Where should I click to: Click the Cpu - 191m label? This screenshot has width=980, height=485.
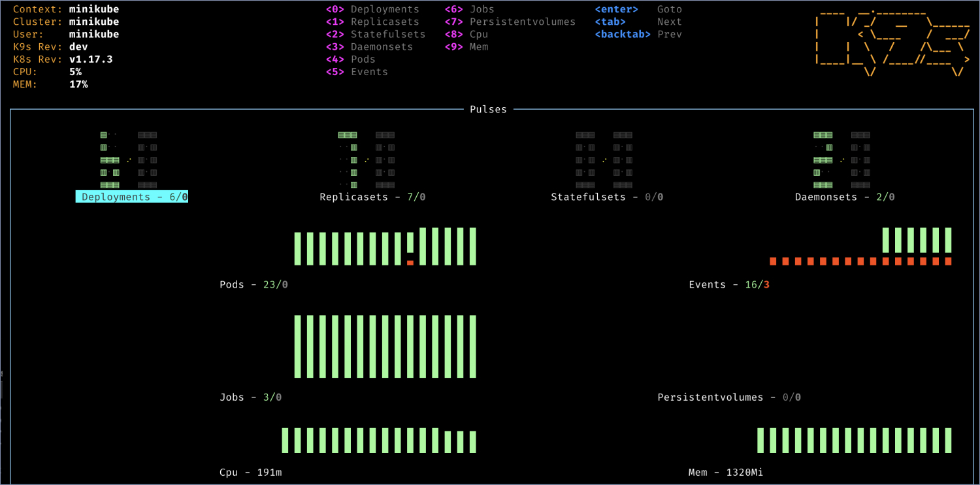[x=251, y=472]
